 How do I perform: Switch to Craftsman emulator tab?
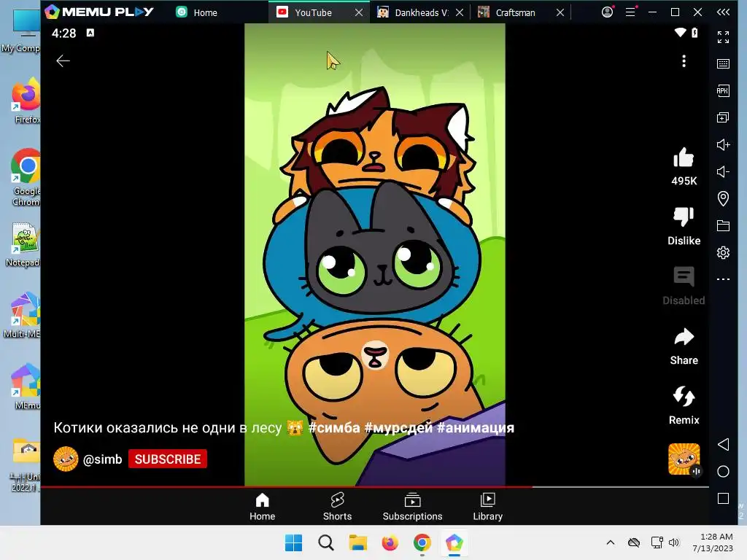[x=507, y=12]
